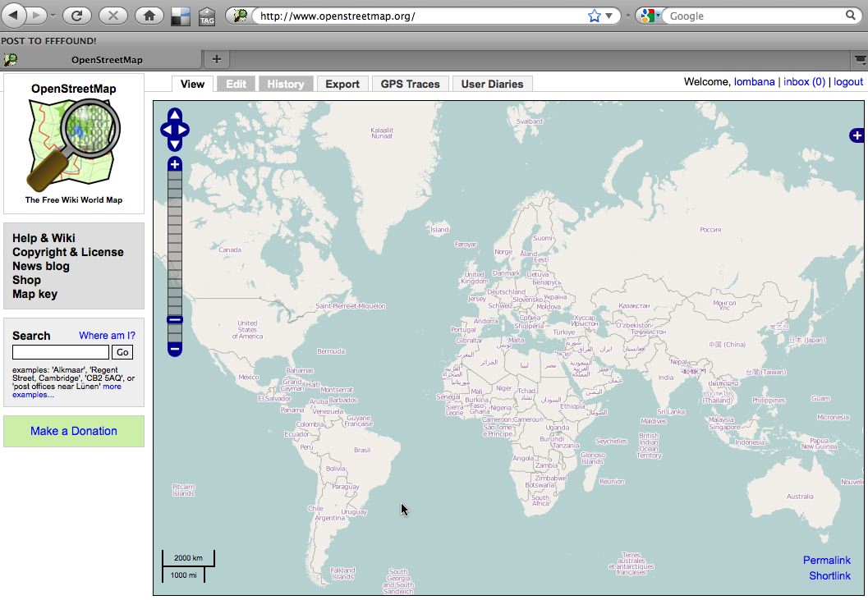Click the browser forward arrow button
Screen dimensions: 868x600
click(x=37, y=16)
